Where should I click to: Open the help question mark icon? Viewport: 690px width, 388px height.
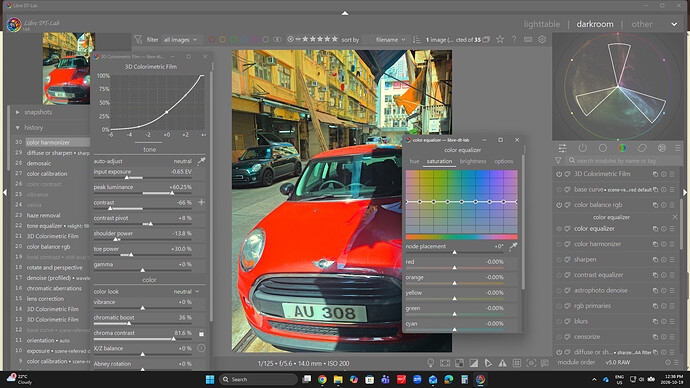(514, 40)
